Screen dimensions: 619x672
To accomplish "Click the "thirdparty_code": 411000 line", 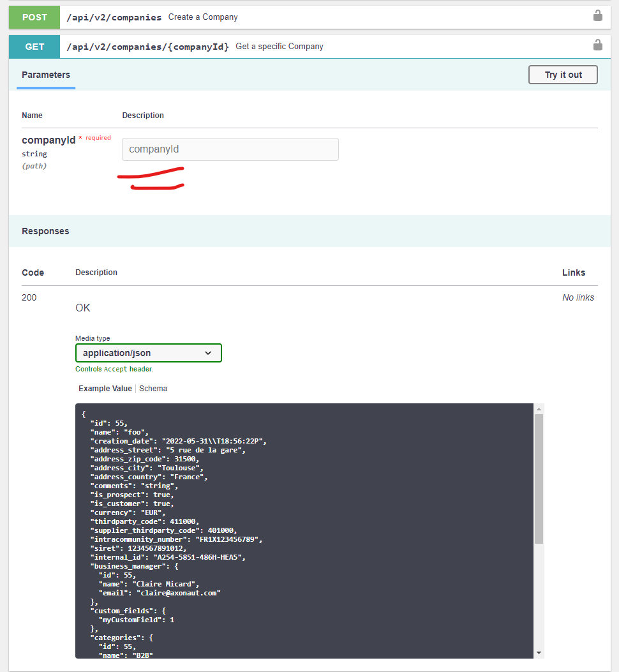I will [x=144, y=521].
